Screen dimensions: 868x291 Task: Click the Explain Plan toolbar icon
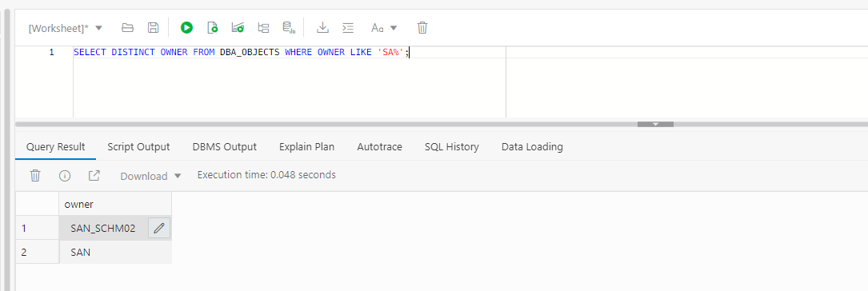pyautogui.click(x=238, y=27)
